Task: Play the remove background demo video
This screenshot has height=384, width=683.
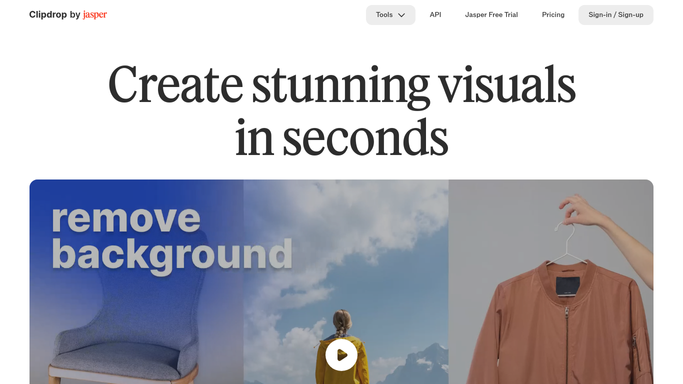Action: pos(342,355)
